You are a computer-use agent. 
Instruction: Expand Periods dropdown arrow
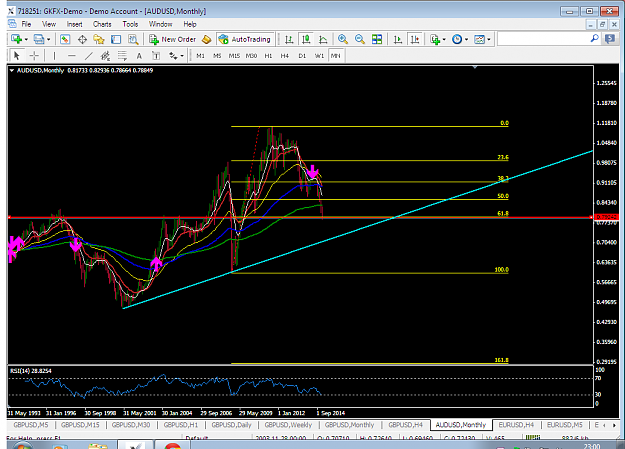point(466,39)
